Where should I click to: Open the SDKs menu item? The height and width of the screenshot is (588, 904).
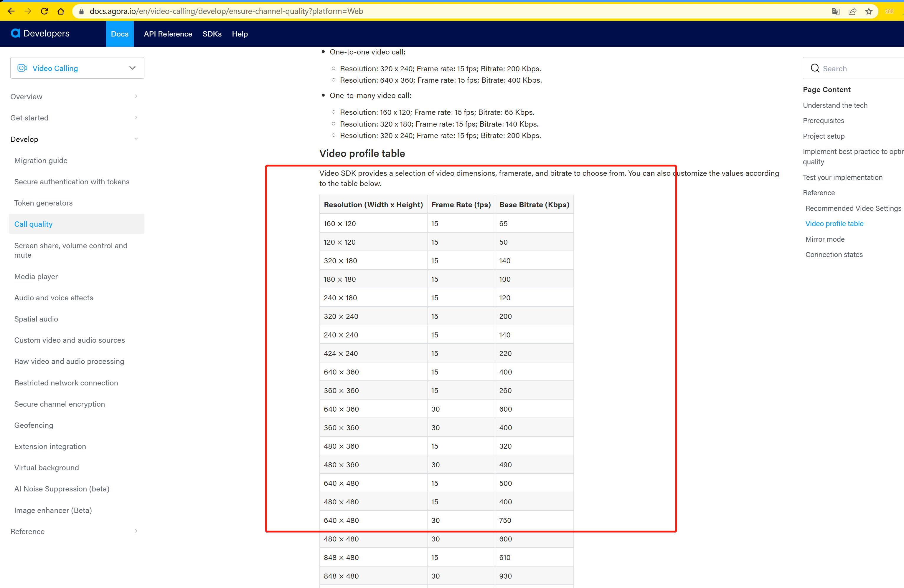212,34
